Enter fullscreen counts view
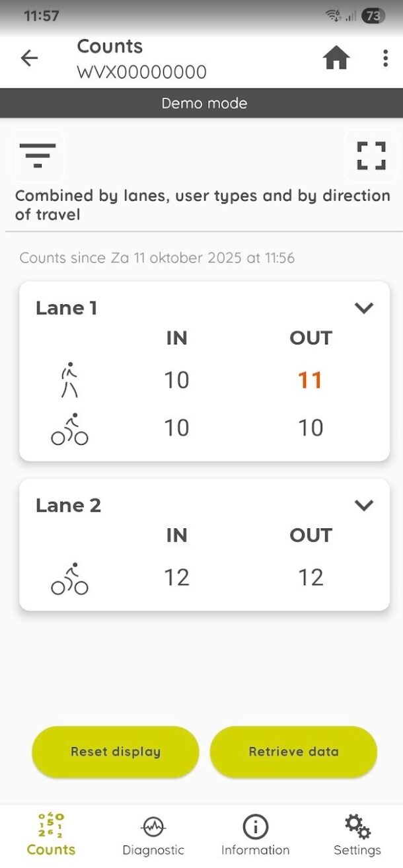 pos(371,155)
